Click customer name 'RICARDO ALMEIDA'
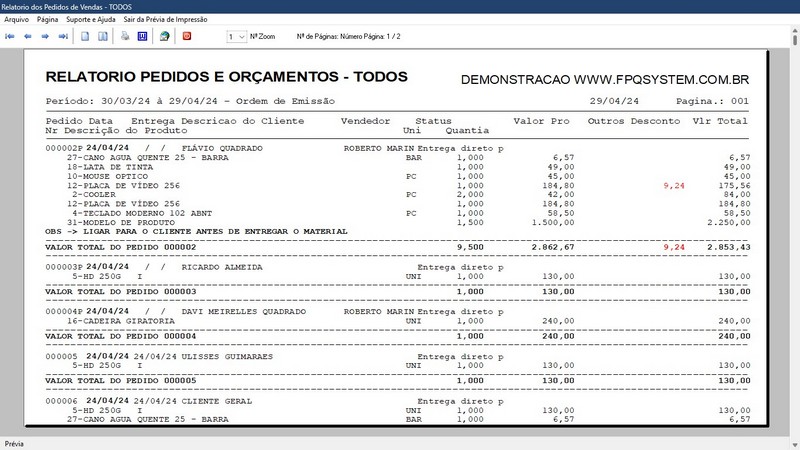Viewport: 800px width, 450px height. point(222,267)
